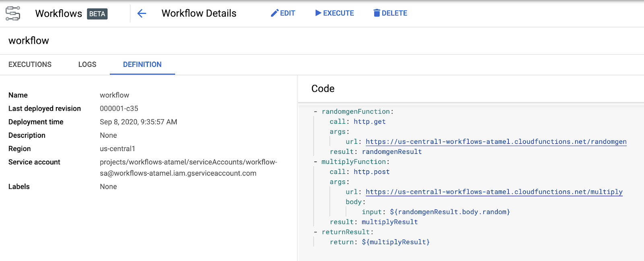Click the BETA badge next to Workflows

pos(97,14)
